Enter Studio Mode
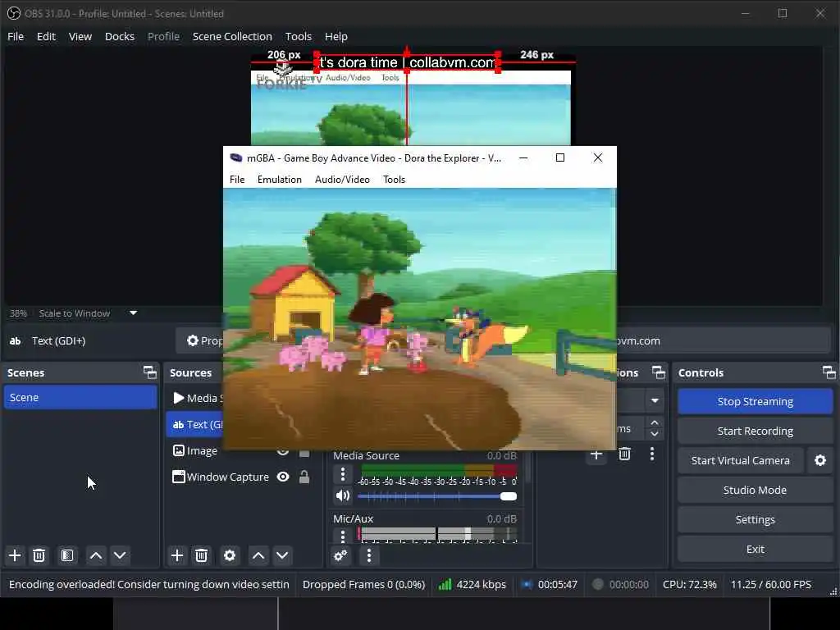Viewport: 840px width, 630px height. (x=756, y=491)
